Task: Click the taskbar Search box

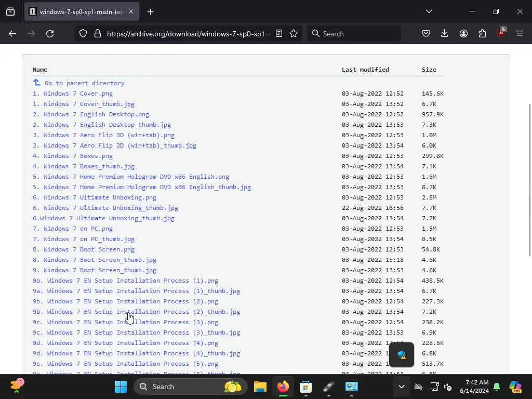Action: click(190, 387)
